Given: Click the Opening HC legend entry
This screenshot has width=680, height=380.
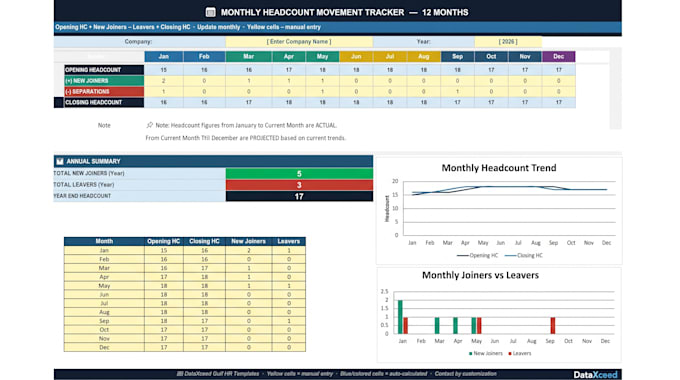Looking at the screenshot, I should click(477, 256).
